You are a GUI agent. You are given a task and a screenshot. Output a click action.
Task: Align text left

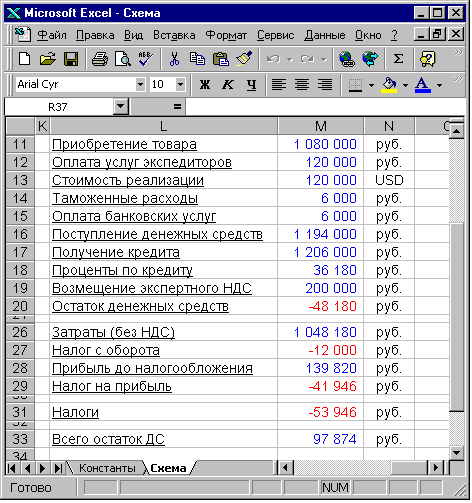tap(279, 85)
